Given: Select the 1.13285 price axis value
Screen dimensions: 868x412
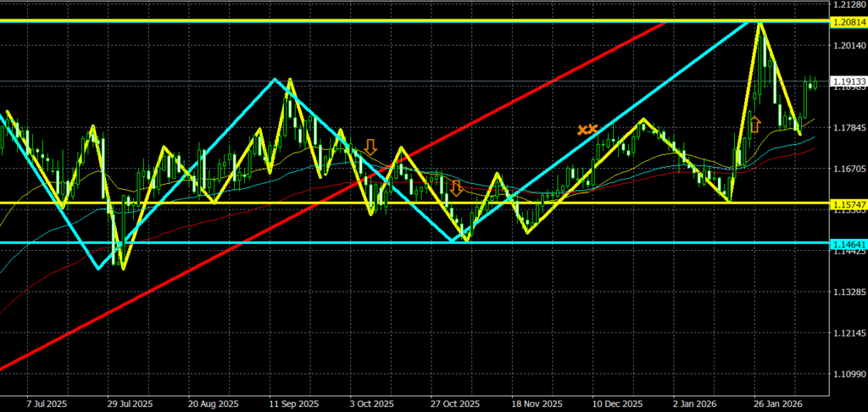Looking at the screenshot, I should [x=848, y=292].
